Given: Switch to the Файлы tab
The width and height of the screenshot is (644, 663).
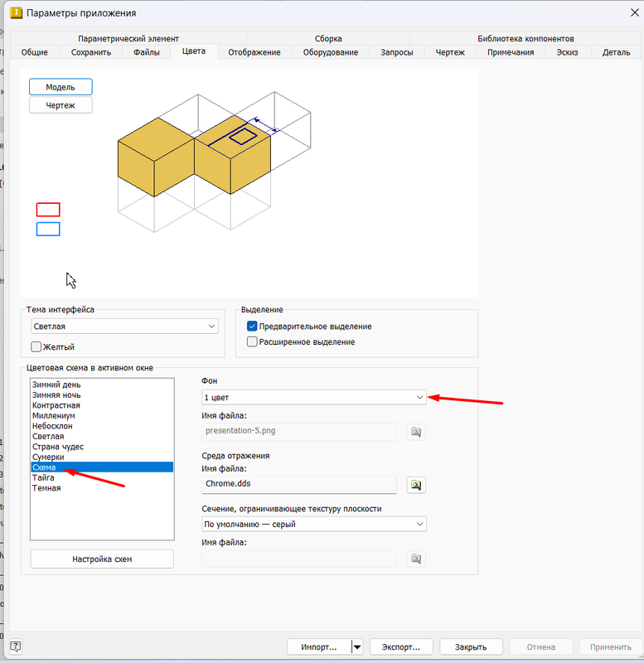Looking at the screenshot, I should pos(147,52).
